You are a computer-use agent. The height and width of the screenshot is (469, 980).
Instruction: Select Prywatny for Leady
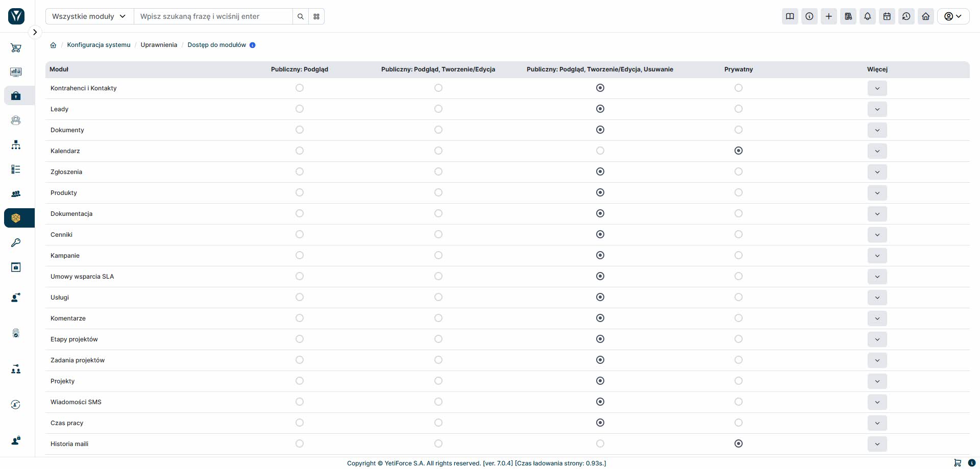(x=739, y=109)
